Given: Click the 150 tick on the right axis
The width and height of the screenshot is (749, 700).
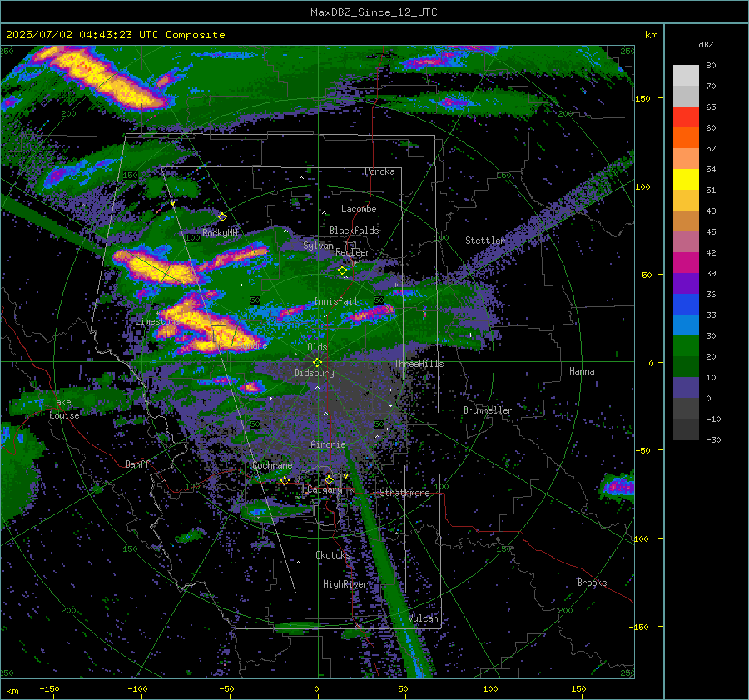Looking at the screenshot, I should 643,98.
